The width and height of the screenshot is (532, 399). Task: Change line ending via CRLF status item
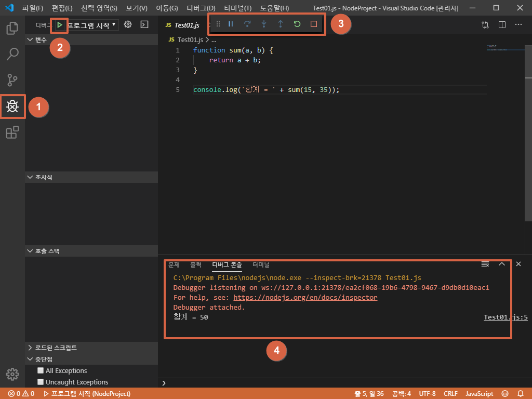[450, 394]
